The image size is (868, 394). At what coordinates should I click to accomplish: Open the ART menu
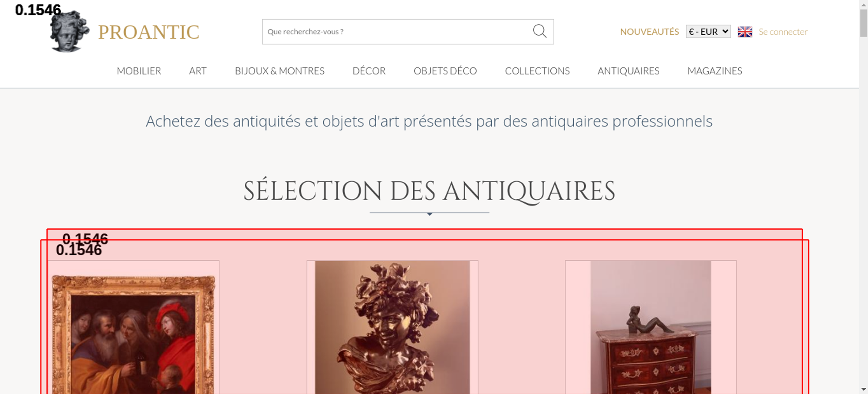(198, 71)
